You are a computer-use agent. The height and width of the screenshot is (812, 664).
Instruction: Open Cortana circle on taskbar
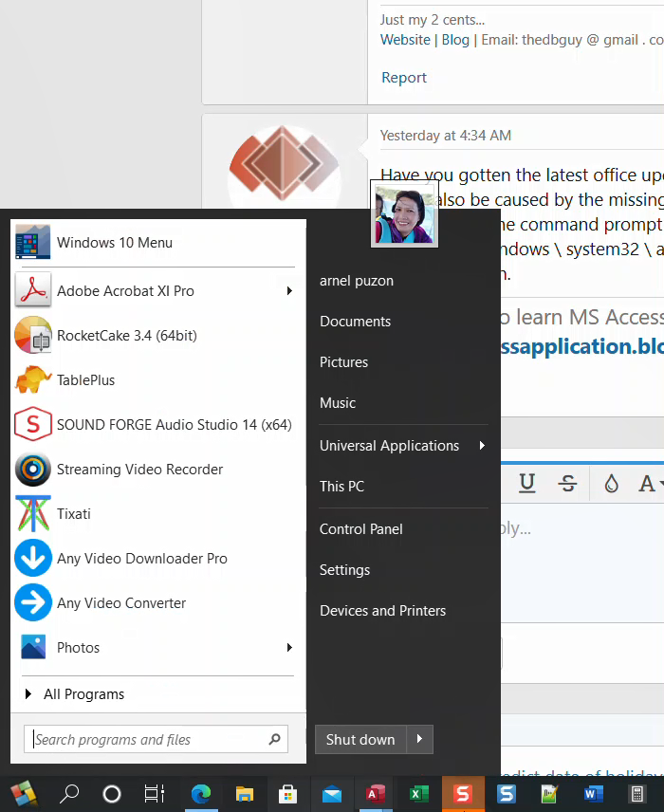click(x=112, y=793)
